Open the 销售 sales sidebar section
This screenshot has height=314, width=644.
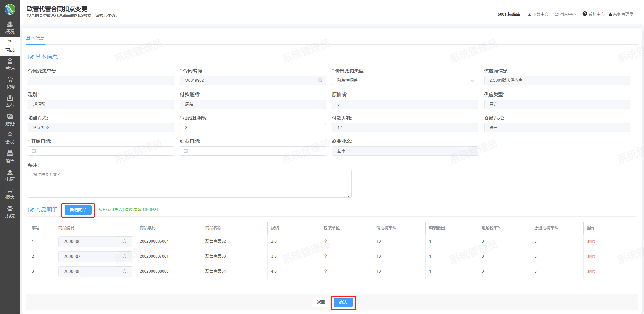coord(10,157)
